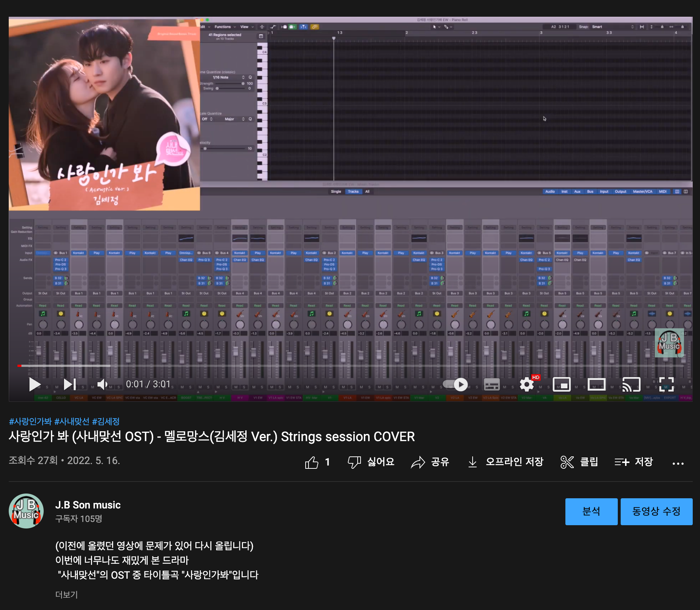Like the video with thumbs up
Screen dimensions: 700x610
312,462
